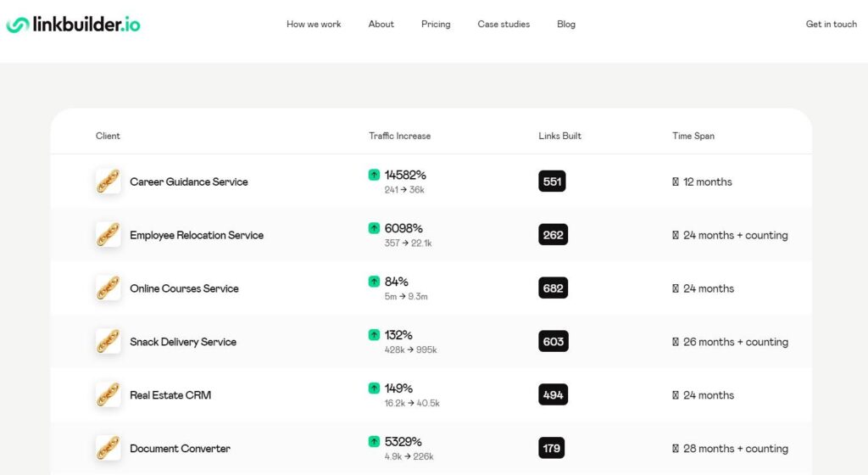Open the Employee Relocation Service case
Image resolution: width=868 pixels, height=475 pixels.
point(197,235)
